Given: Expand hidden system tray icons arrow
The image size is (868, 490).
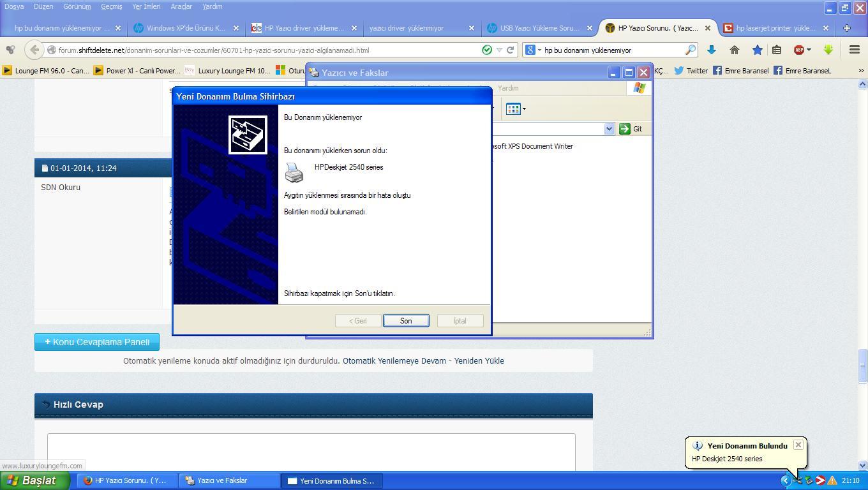Looking at the screenshot, I should [x=786, y=480].
